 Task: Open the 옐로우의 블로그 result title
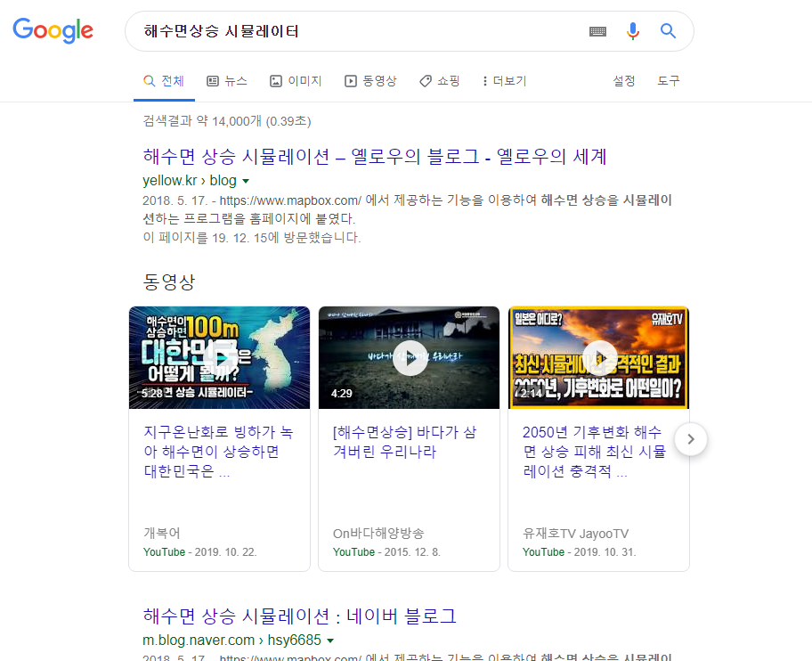point(375,156)
